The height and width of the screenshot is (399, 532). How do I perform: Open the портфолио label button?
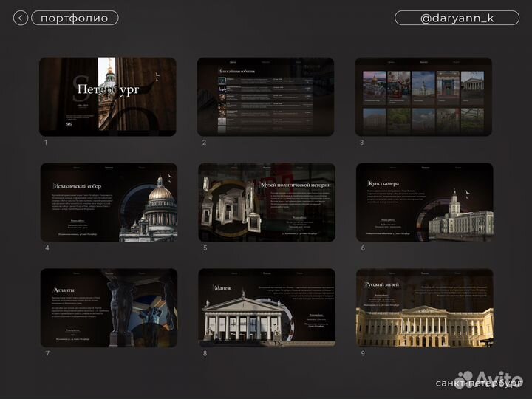pyautogui.click(x=74, y=18)
